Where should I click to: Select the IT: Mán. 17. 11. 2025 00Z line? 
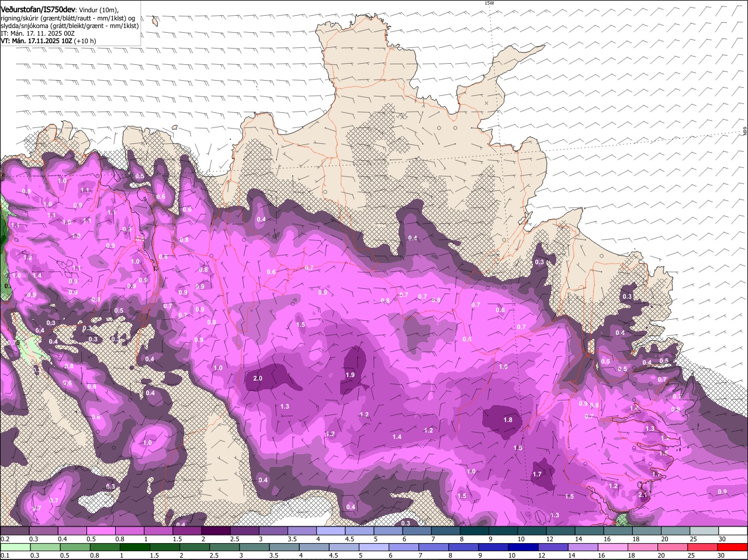click(37, 33)
